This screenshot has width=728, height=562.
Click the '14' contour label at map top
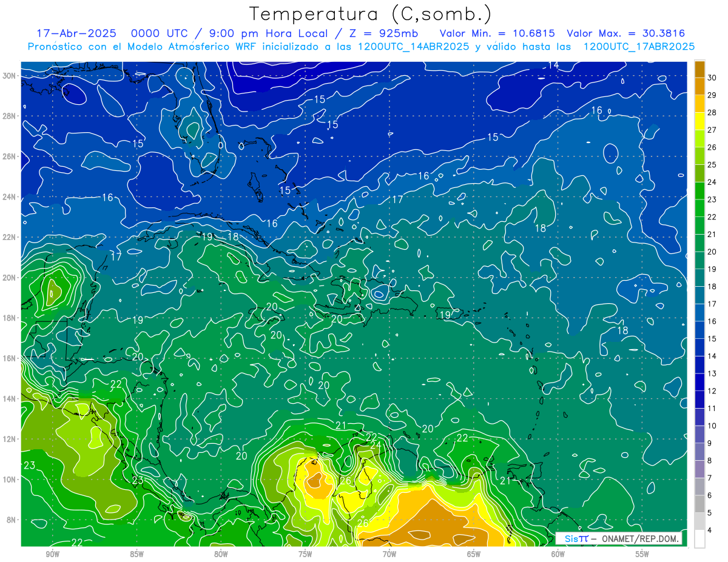tap(553, 65)
